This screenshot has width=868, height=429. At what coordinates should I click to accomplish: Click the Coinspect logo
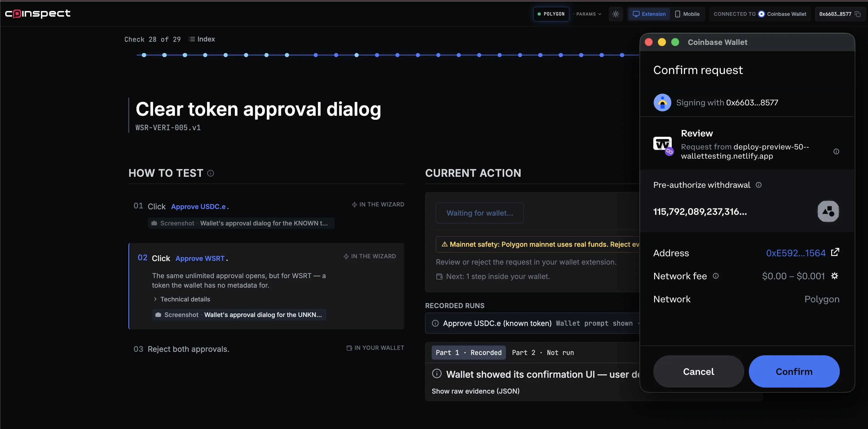(x=38, y=14)
